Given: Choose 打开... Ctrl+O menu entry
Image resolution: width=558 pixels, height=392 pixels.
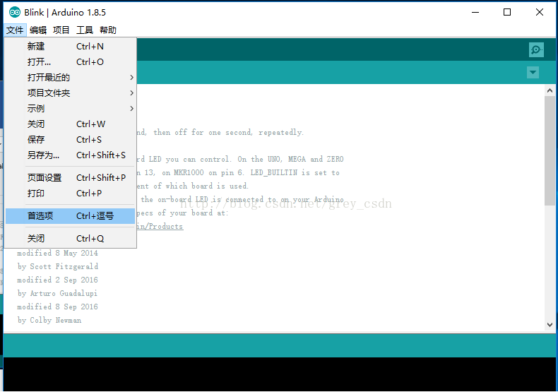Looking at the screenshot, I should (70, 62).
